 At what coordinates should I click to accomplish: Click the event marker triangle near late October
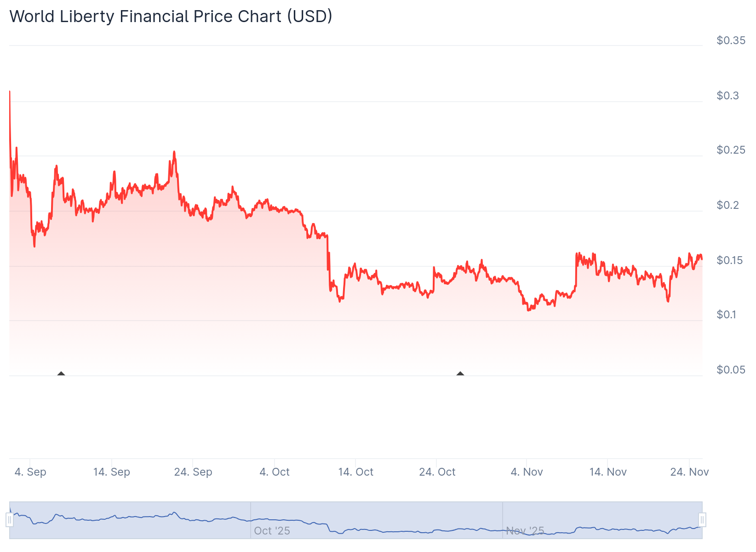point(460,374)
